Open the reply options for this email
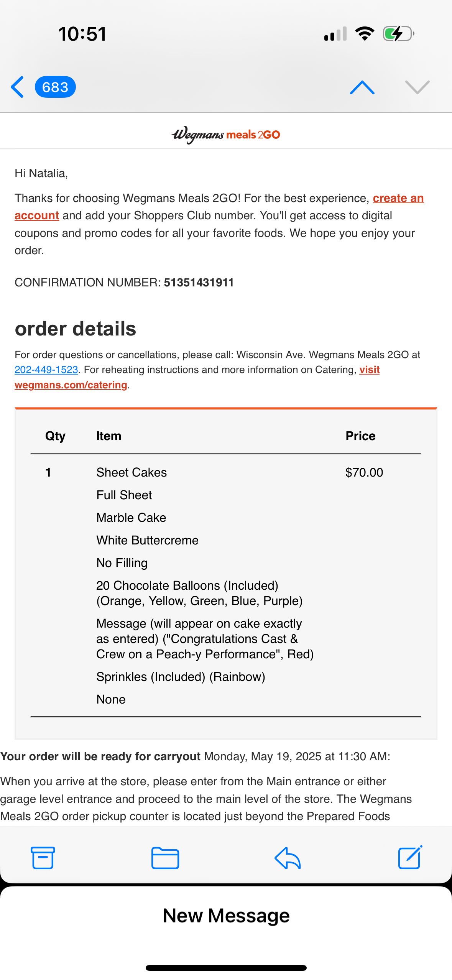 (x=287, y=858)
